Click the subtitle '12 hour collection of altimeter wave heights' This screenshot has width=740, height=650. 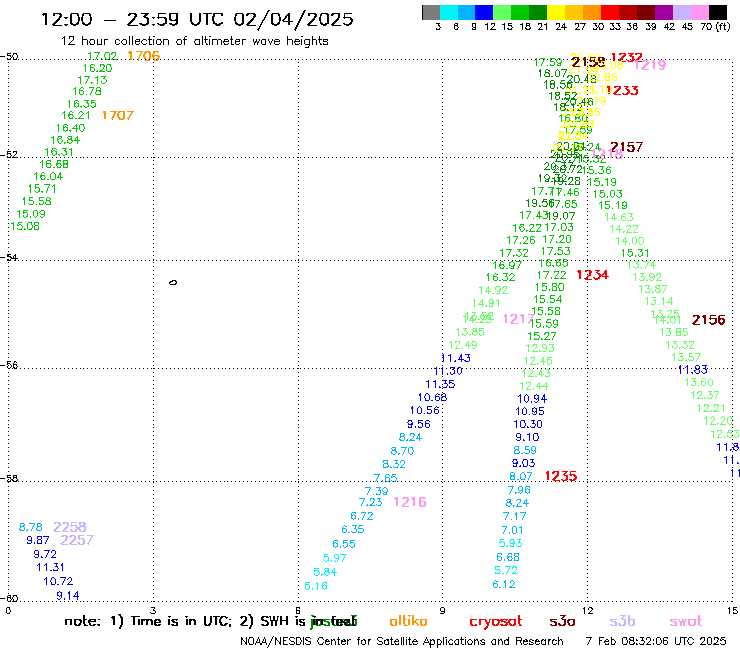click(194, 41)
